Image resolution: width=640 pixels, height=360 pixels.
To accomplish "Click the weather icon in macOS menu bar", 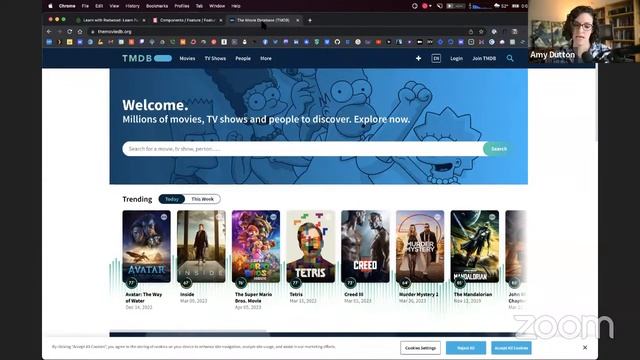I will (x=497, y=6).
